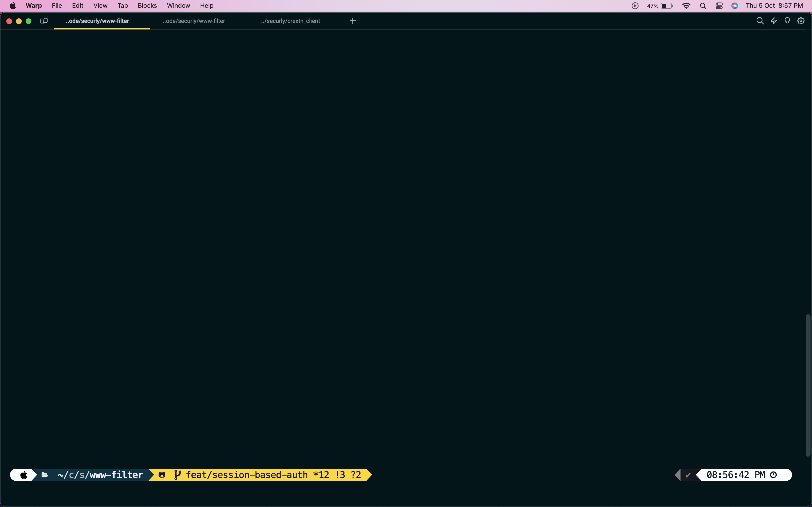Toggle the bookmarks book icon beside the tabs
The width and height of the screenshot is (812, 507).
pos(43,21)
